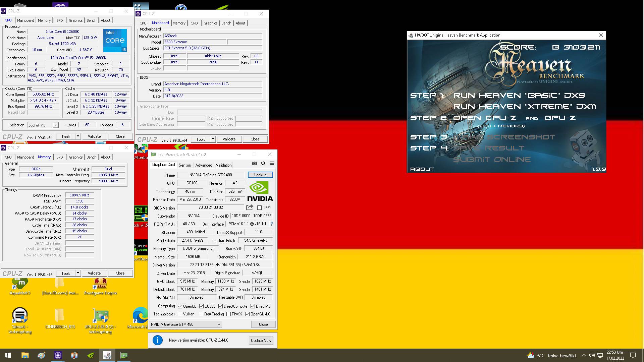
Task: Open the notification center icon
Action: (633, 355)
